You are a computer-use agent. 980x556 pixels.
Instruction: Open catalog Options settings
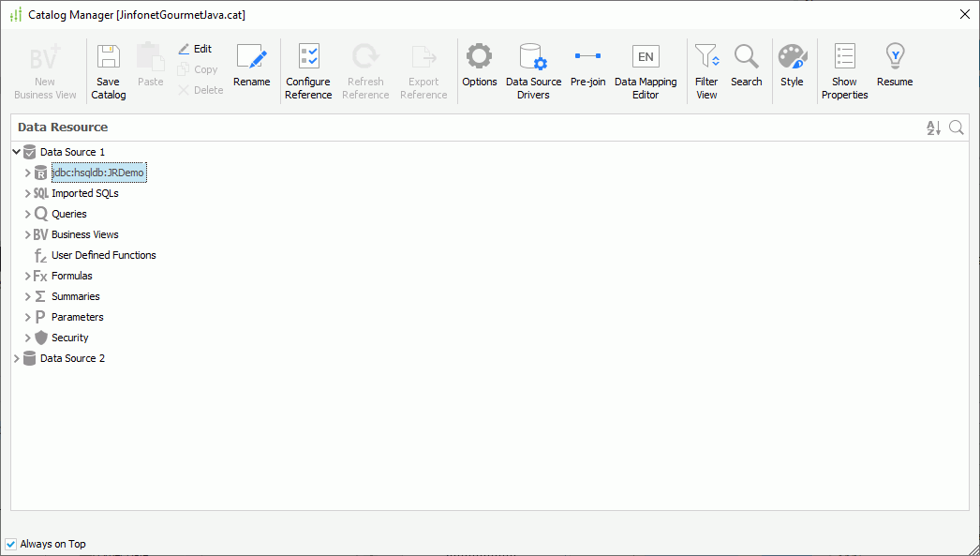coord(479,66)
